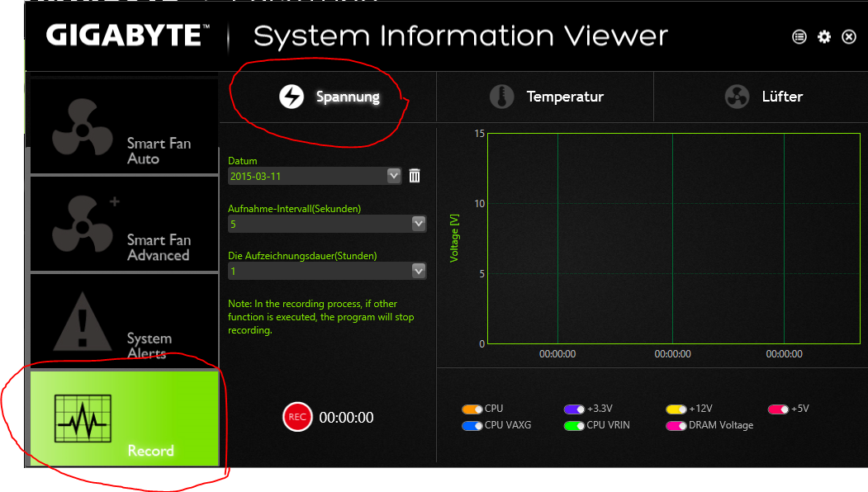868x492 pixels.
Task: Toggle the +12V voltage switch
Action: (676, 409)
